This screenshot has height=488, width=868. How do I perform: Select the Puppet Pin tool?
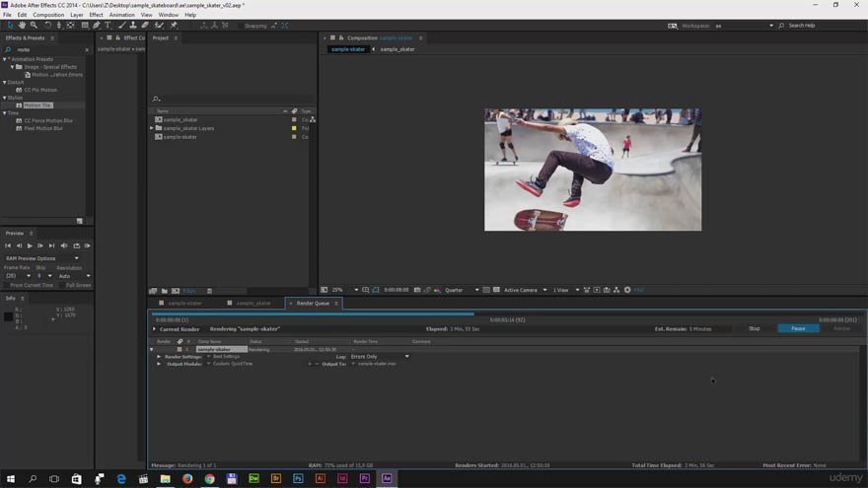174,26
